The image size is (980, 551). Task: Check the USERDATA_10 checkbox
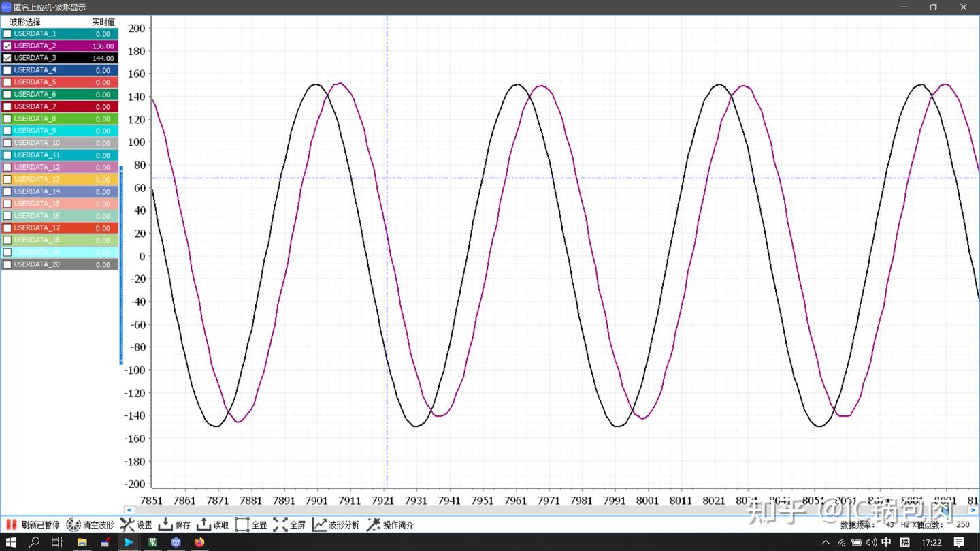(7, 143)
